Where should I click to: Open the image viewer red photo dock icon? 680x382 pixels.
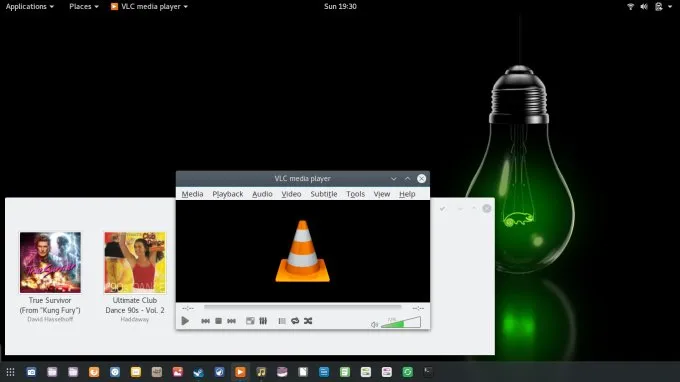coord(178,372)
